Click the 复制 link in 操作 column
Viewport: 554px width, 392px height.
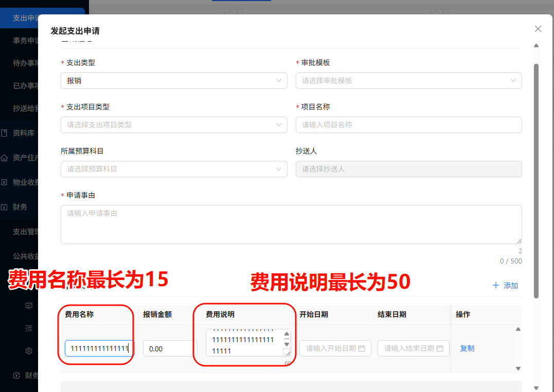point(467,348)
